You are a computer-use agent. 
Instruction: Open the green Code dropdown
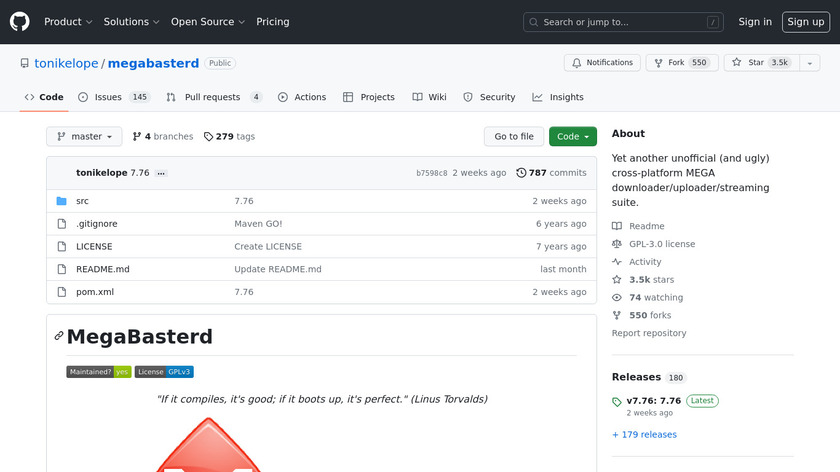573,137
